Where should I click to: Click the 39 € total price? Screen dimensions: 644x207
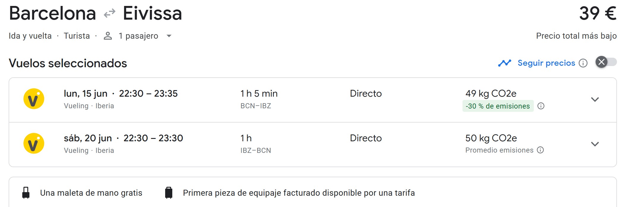point(598,14)
